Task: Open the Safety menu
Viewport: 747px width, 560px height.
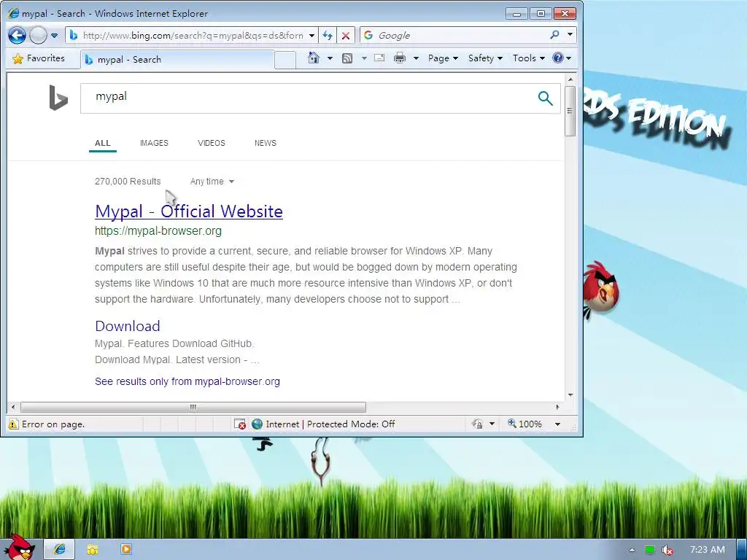Action: (x=485, y=58)
